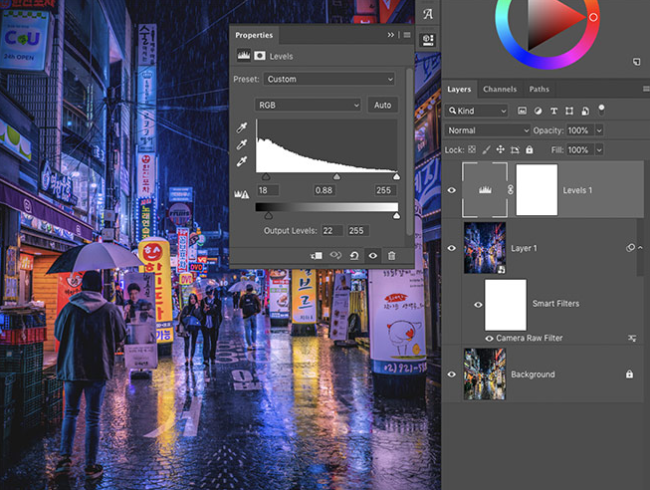Toggle Levels adjustment visibility in Properties
The height and width of the screenshot is (490, 650).
click(x=373, y=255)
